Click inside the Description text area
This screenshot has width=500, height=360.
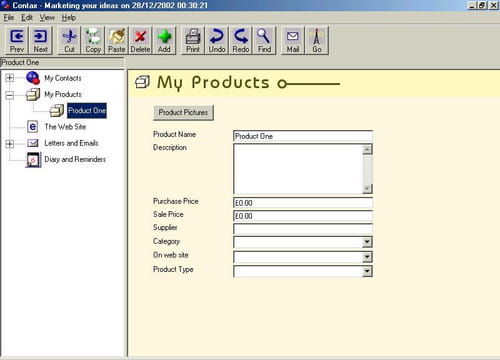click(x=298, y=169)
